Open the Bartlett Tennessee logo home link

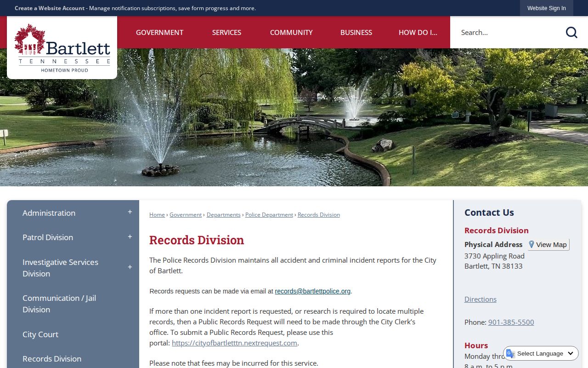[x=62, y=48]
